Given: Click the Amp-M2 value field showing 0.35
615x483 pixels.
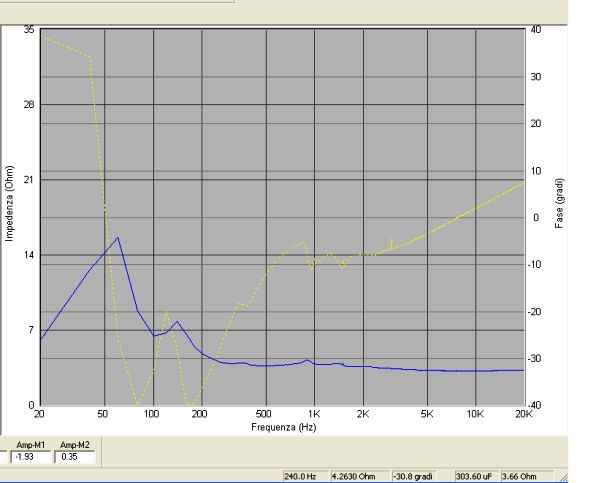Looking at the screenshot, I should (x=75, y=457).
